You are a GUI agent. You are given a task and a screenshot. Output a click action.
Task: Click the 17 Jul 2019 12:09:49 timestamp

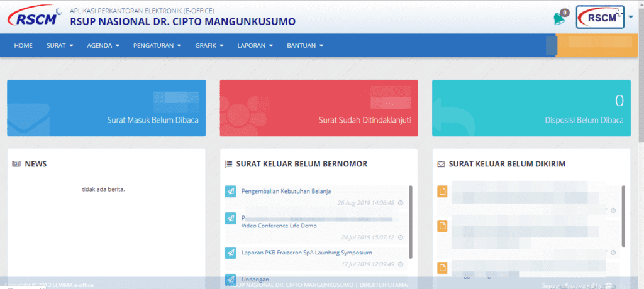click(368, 264)
